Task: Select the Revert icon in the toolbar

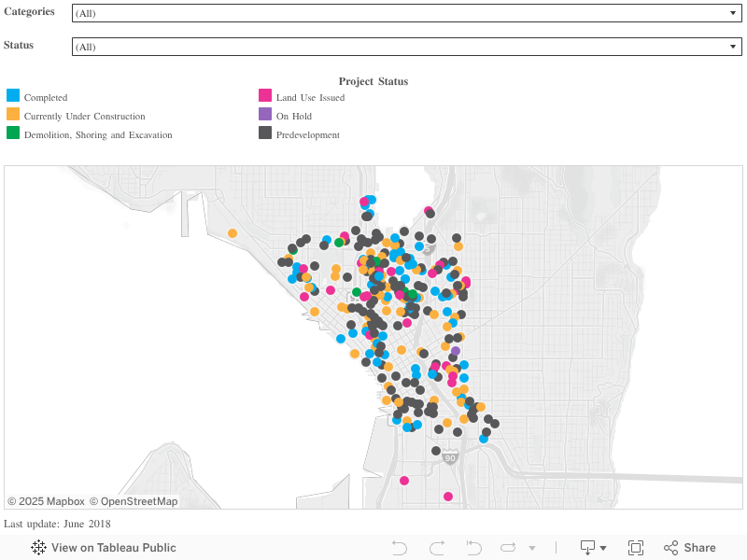Action: [x=473, y=548]
